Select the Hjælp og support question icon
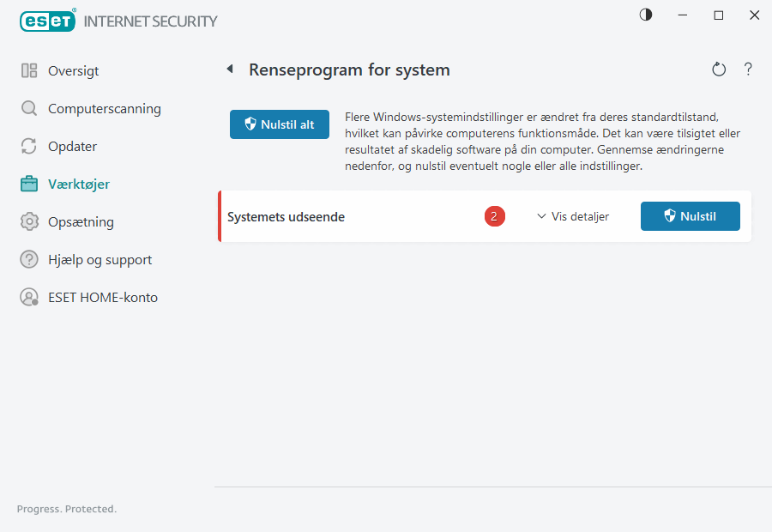 29,259
